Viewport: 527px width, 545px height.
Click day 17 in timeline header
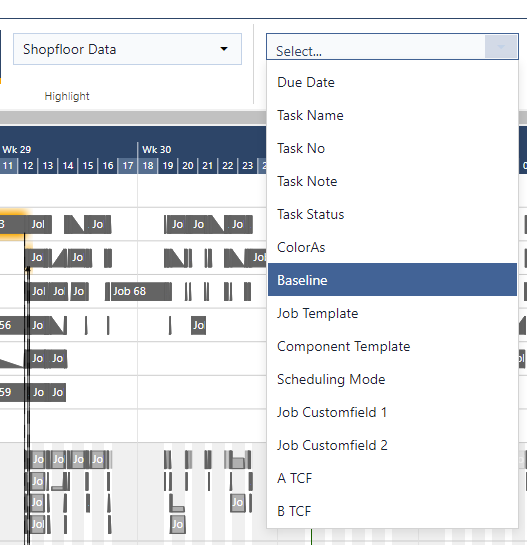128,165
